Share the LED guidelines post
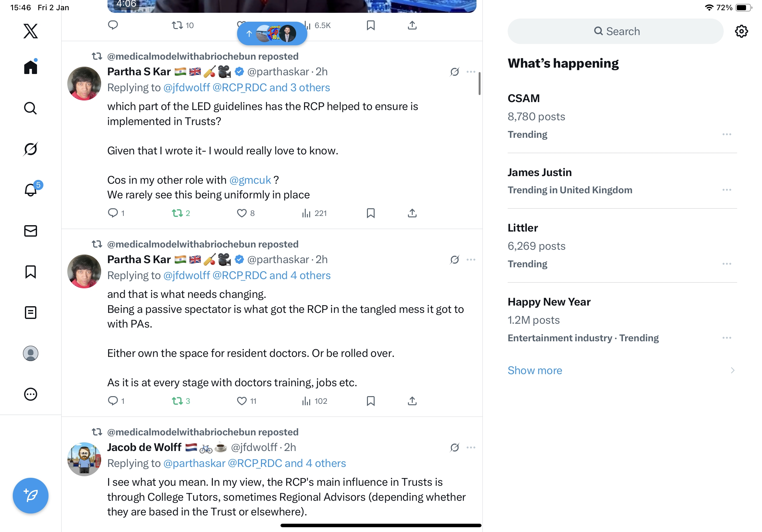Image resolution: width=762 pixels, height=532 pixels. coord(412,213)
